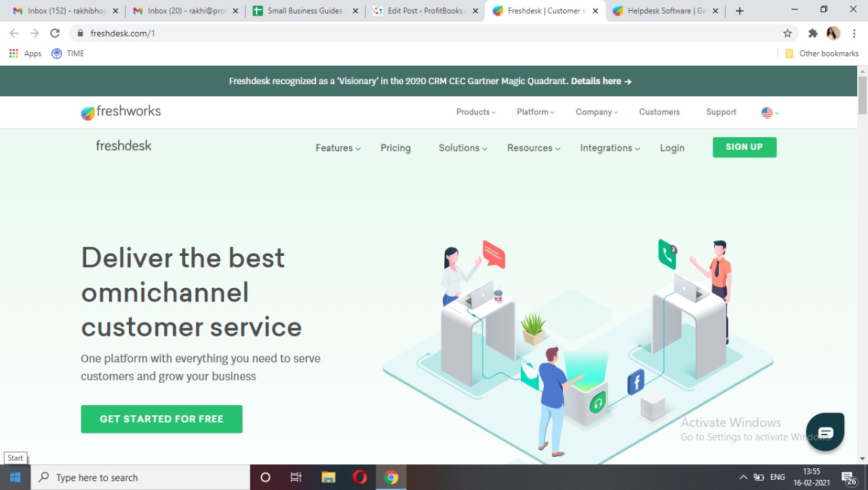Open the Apps bookmarks shortcut
Image resolution: width=868 pixels, height=490 pixels.
(x=25, y=54)
